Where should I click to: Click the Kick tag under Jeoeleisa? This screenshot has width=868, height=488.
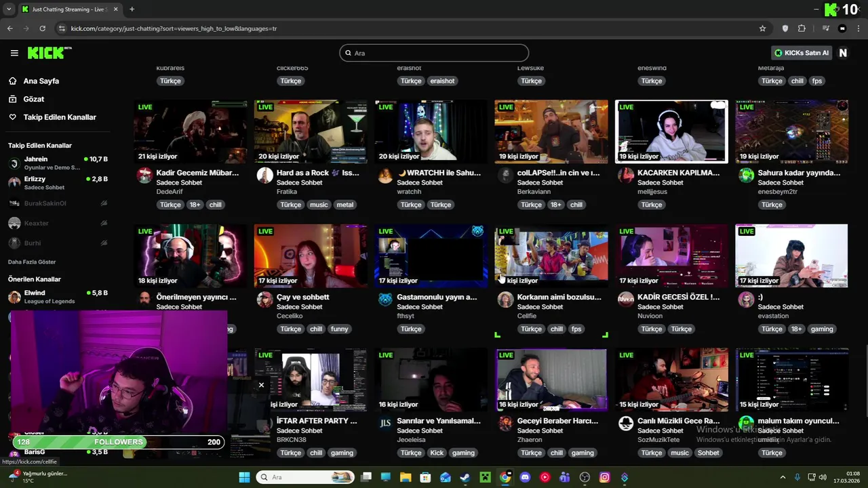click(x=437, y=453)
